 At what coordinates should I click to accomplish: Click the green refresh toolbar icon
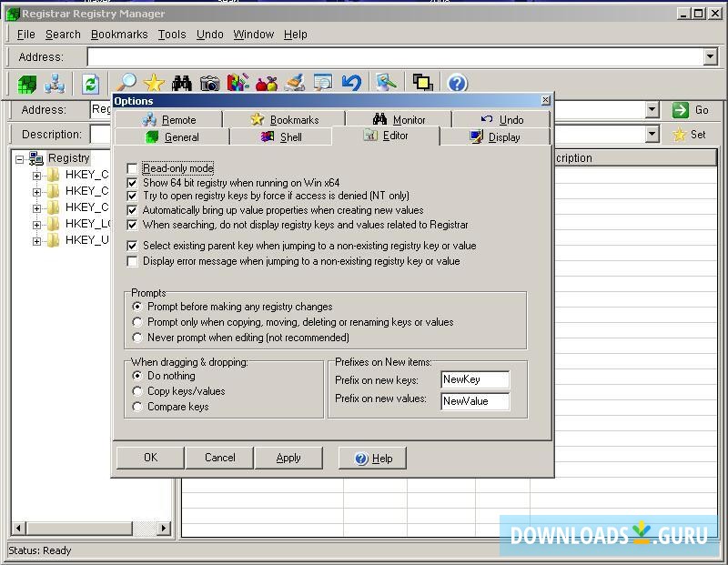click(x=90, y=84)
